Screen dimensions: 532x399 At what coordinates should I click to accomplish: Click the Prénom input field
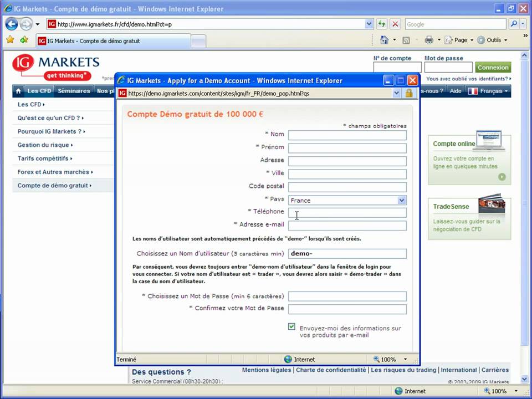coord(347,149)
